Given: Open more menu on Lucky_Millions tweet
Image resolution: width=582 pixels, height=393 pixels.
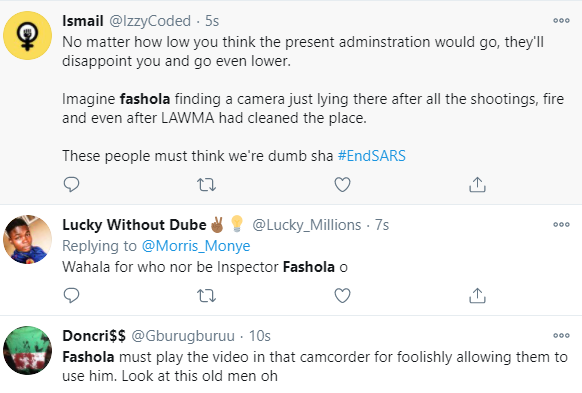Looking at the screenshot, I should [x=561, y=224].
